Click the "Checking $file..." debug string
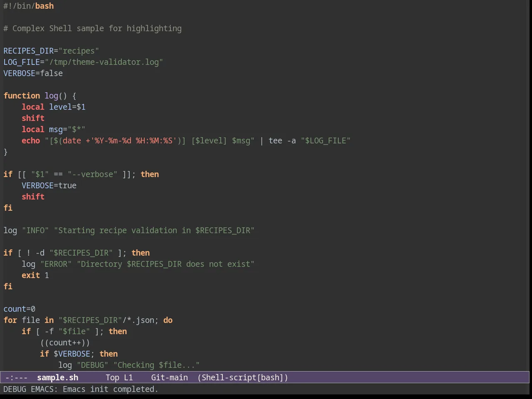532x399 pixels. (x=157, y=365)
